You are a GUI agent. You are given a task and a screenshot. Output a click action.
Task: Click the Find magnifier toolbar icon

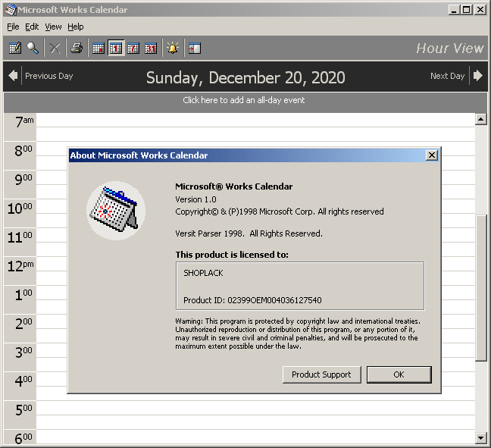point(33,48)
